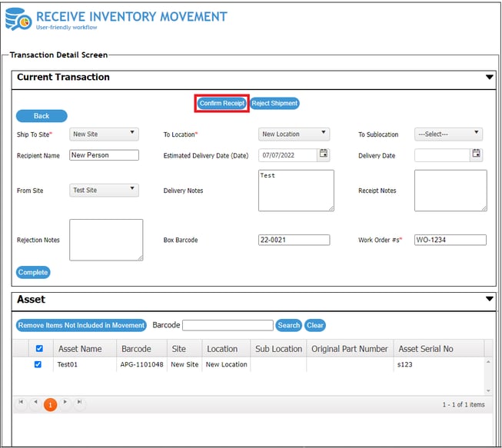Click the '1 - 1 of 1 items' pager text
Image resolution: width=502 pixels, height=448 pixels.
tap(464, 404)
